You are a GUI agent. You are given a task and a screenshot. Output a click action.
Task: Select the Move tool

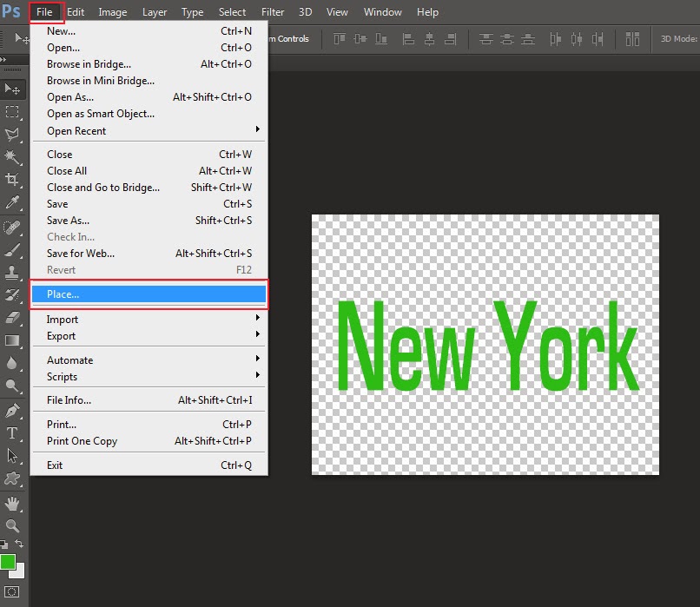click(x=12, y=89)
